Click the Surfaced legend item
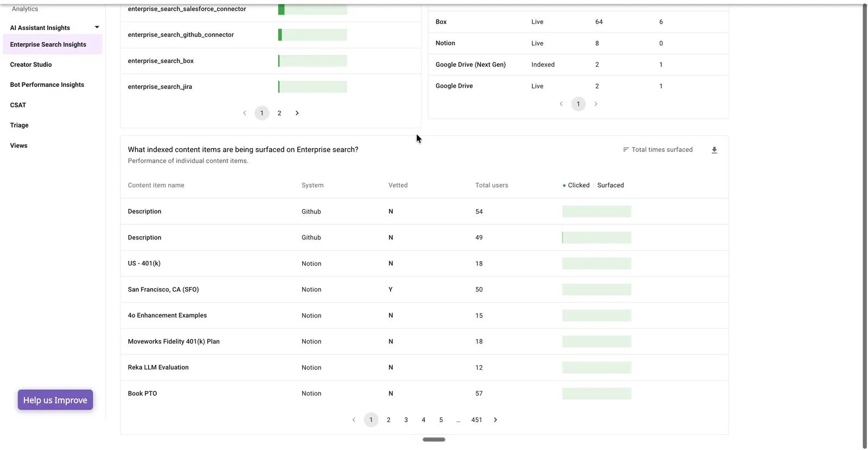Screen dimensions: 868x450 coord(610,185)
